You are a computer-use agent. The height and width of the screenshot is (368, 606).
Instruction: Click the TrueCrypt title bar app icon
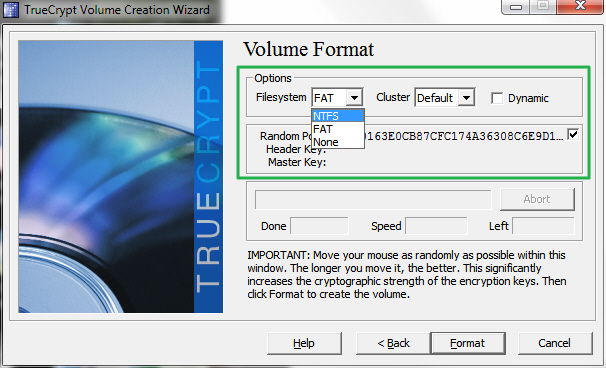[x=10, y=10]
